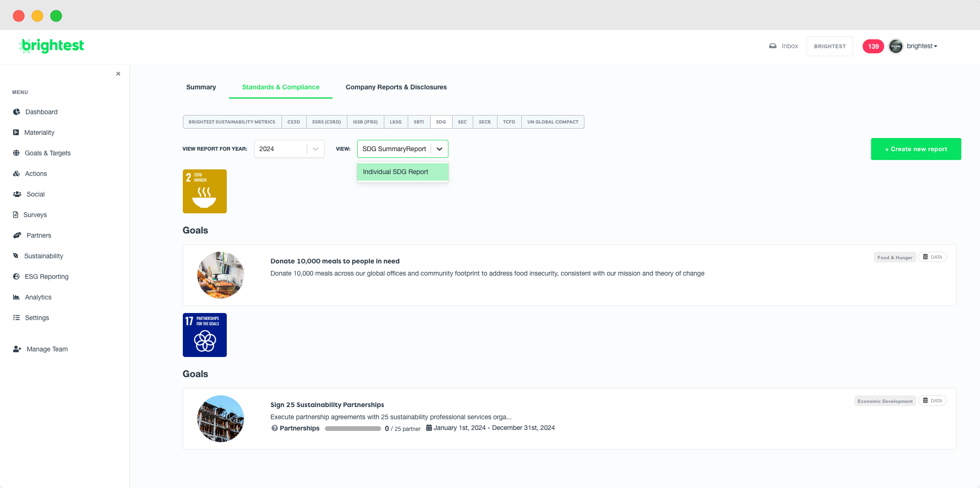Click the macOS yellow minimize button

click(37, 16)
